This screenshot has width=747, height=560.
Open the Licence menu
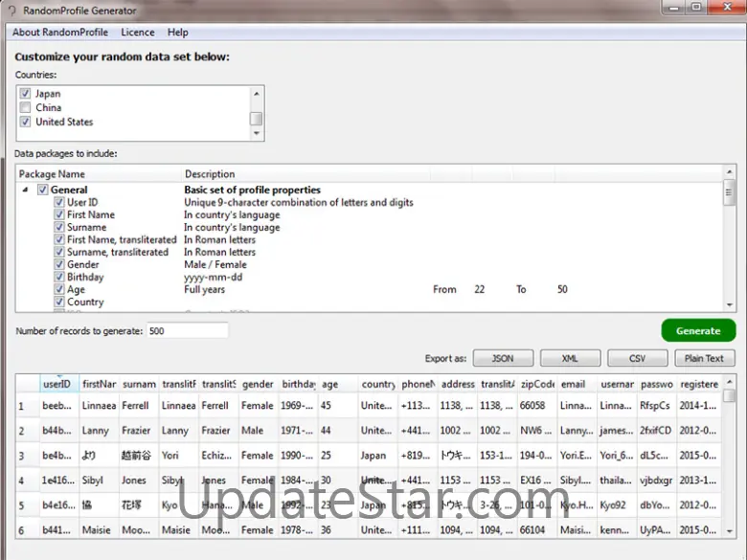coord(138,33)
